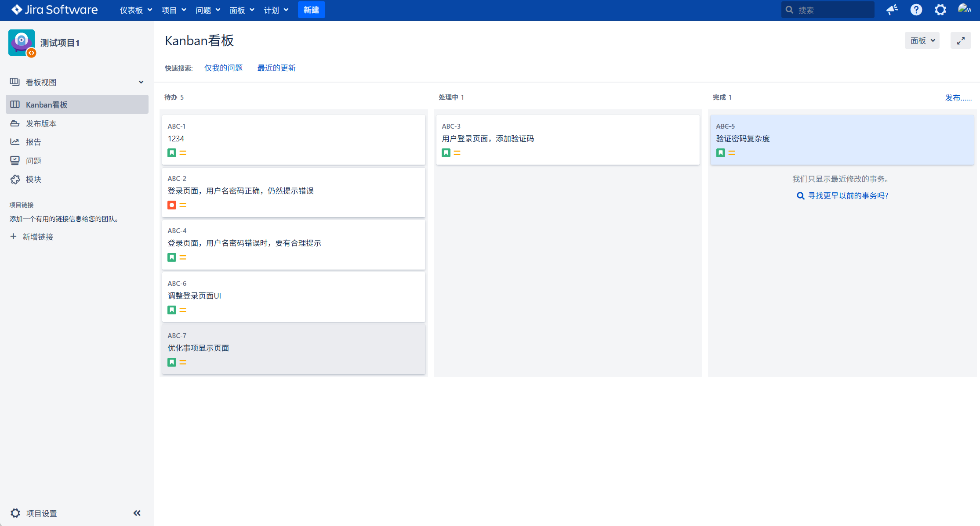The image size is (980, 526).
Task: Select 发布版本 in the sidebar
Action: point(41,123)
